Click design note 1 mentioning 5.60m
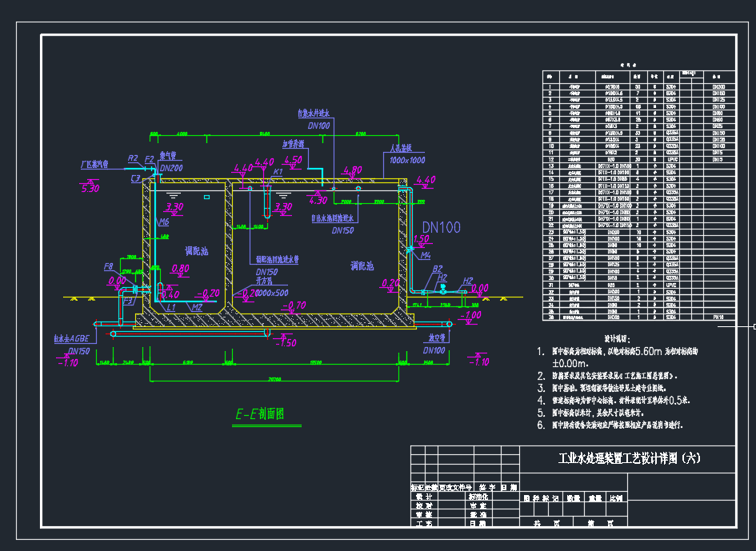Image resolution: width=756 pixels, height=551 pixels. click(618, 351)
